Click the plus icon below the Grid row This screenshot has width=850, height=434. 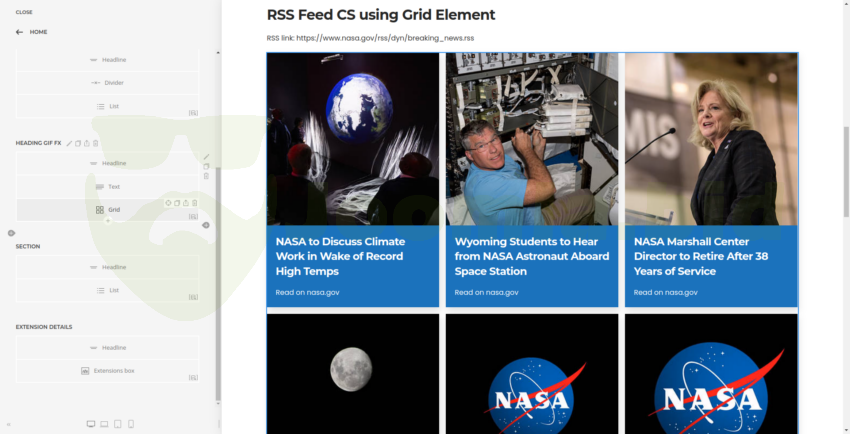(108, 221)
